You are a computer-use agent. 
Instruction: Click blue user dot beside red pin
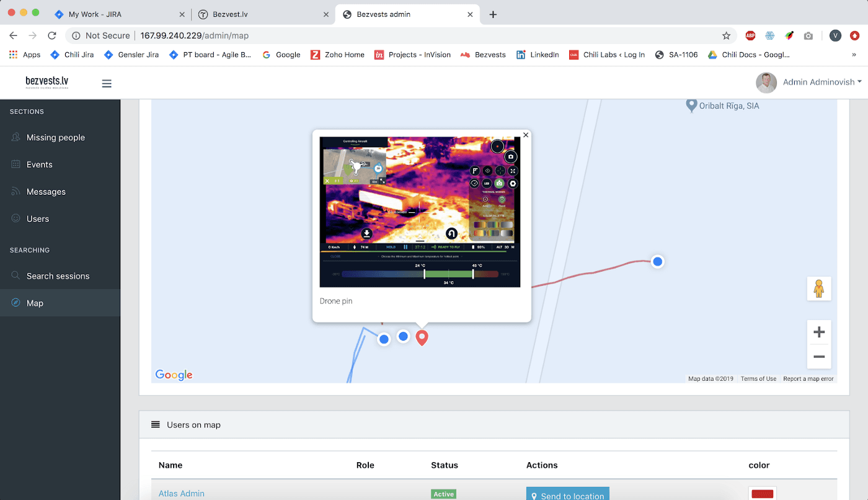(403, 336)
